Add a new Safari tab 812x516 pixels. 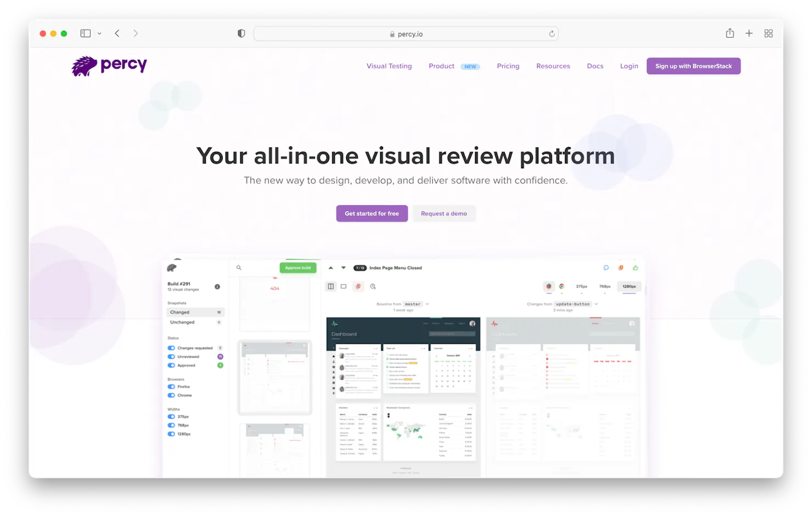pyautogui.click(x=749, y=33)
